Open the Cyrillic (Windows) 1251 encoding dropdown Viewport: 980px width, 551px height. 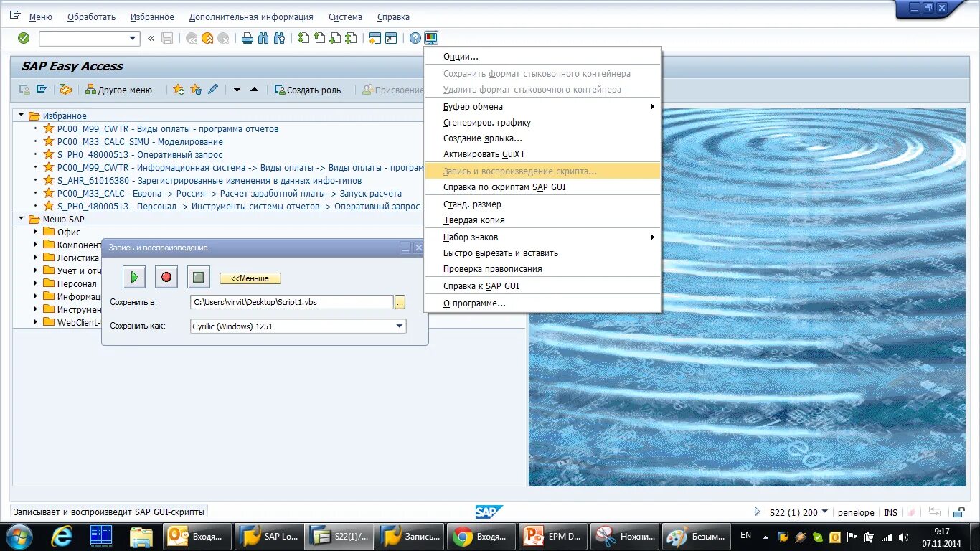pyautogui.click(x=400, y=326)
